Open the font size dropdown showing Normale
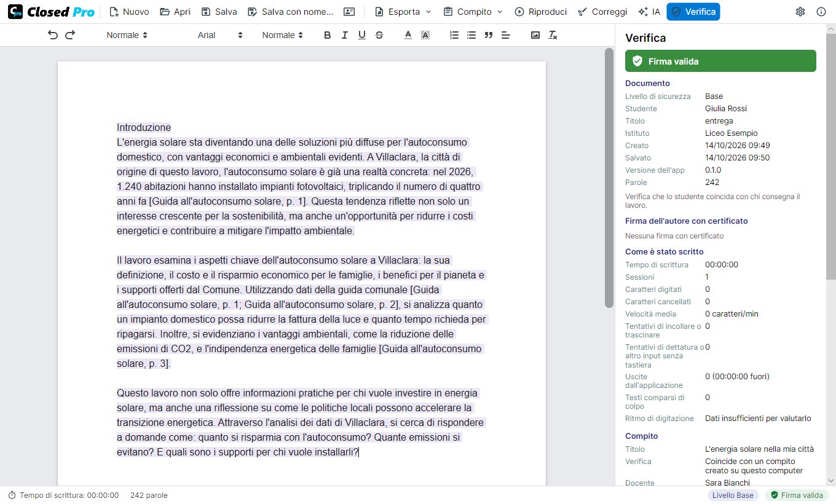The image size is (836, 504). pyautogui.click(x=282, y=35)
